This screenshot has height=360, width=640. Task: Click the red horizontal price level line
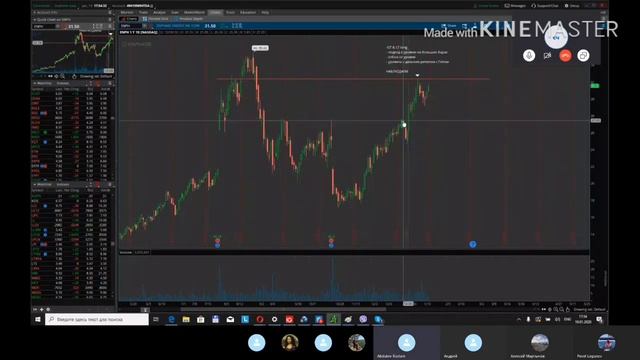[x=353, y=78]
